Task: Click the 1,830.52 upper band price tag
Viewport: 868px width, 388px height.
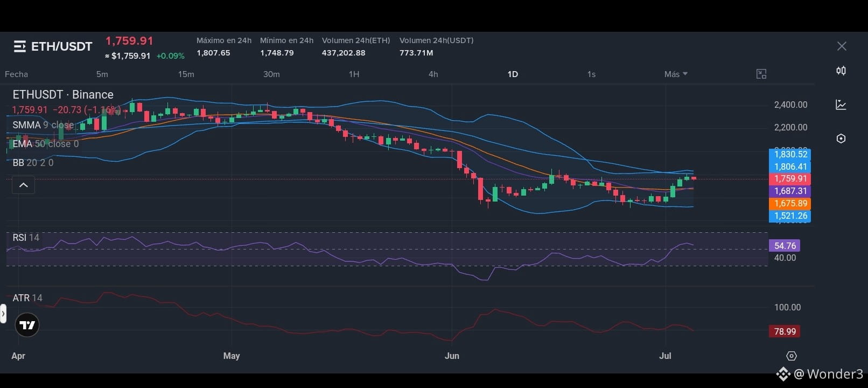Action: point(790,154)
